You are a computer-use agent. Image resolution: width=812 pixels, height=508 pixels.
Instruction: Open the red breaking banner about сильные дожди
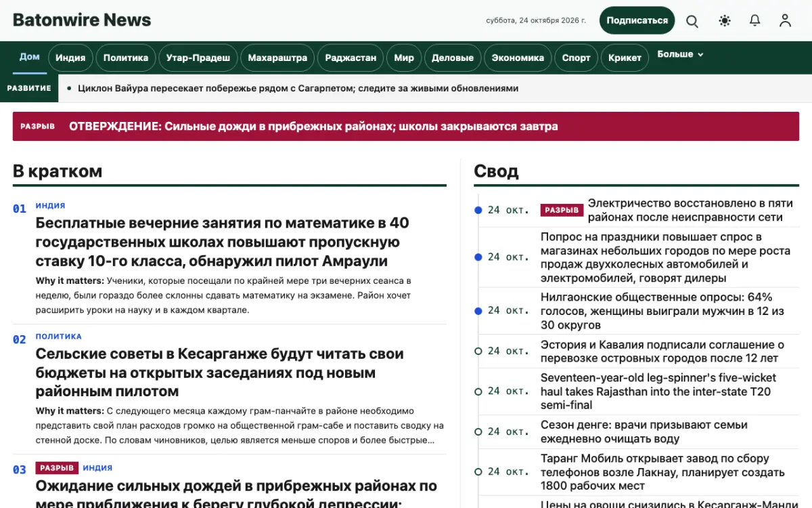point(406,126)
